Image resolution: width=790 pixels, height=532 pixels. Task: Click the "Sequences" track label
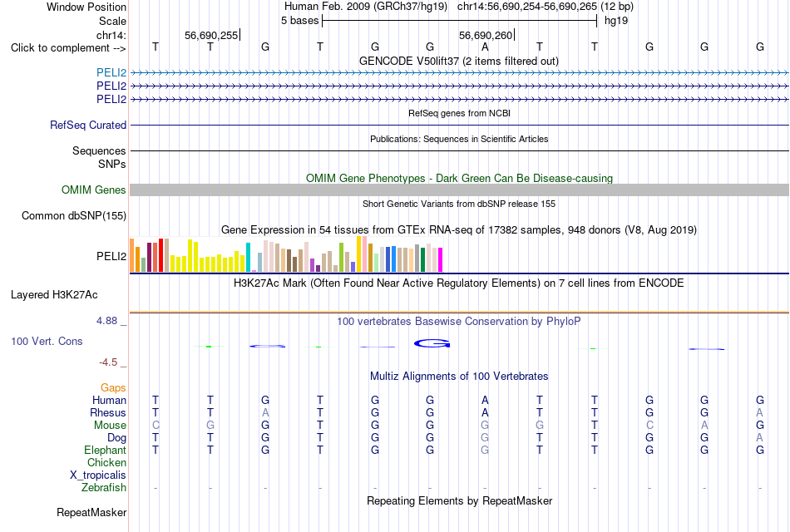point(99,150)
